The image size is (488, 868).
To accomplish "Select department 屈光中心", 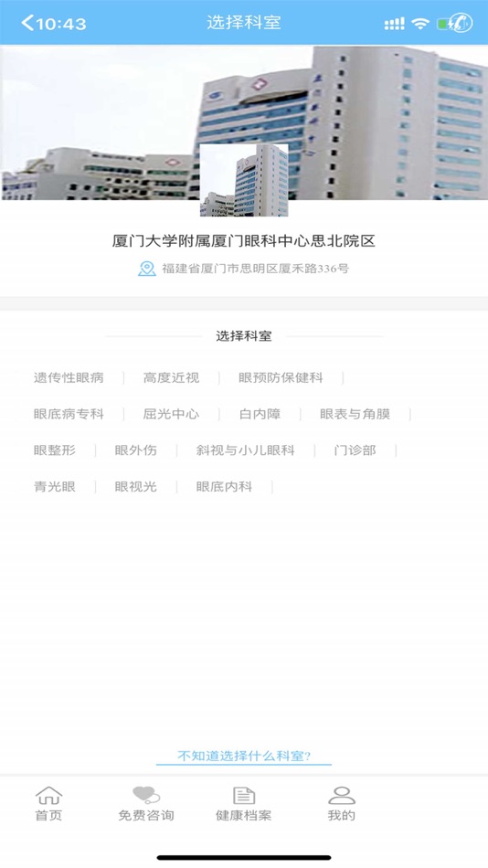I will pos(171,414).
